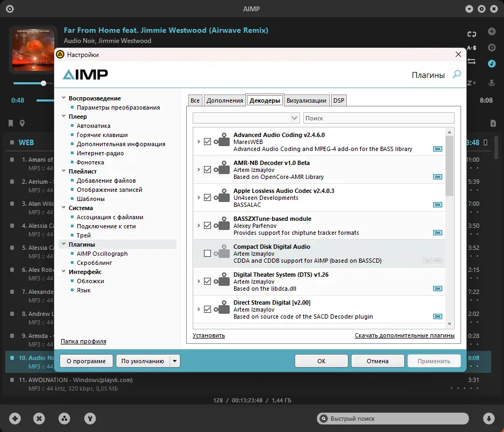Viewport: 504px width, 432px height.
Task: Click the round icon below lightning icon
Action: point(492,48)
